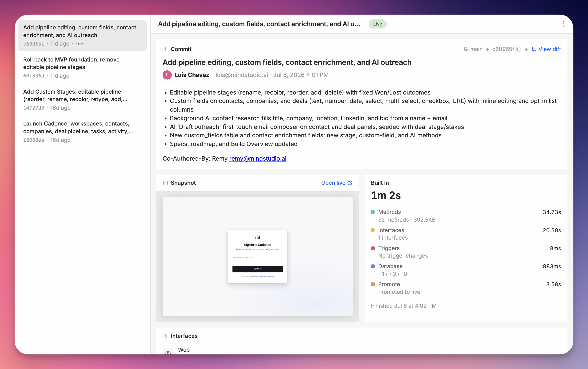588x369 pixels.
Task: Open the Cadence sign-in snapshot thumbnail
Action: (258, 256)
